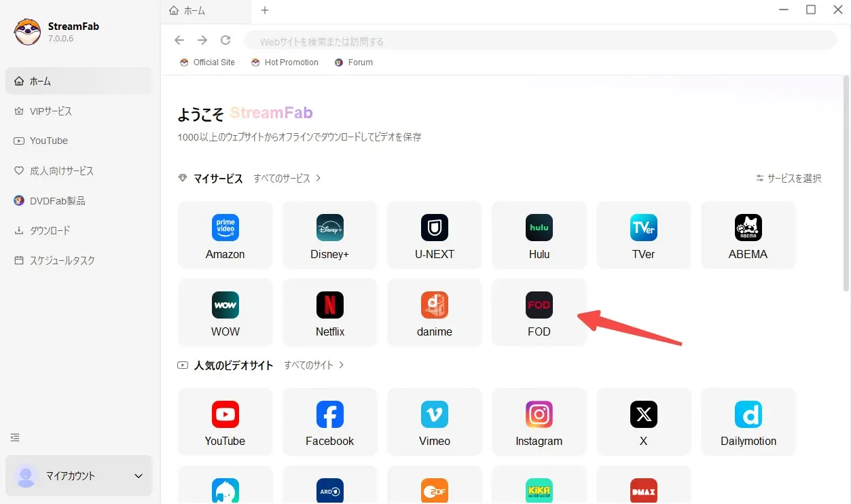The image size is (851, 504).
Task: Open the U-NEXT service tile
Action: (x=434, y=235)
